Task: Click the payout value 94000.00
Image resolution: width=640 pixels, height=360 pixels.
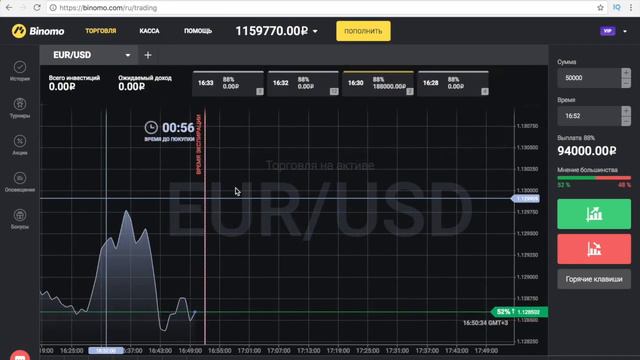Action: click(587, 151)
